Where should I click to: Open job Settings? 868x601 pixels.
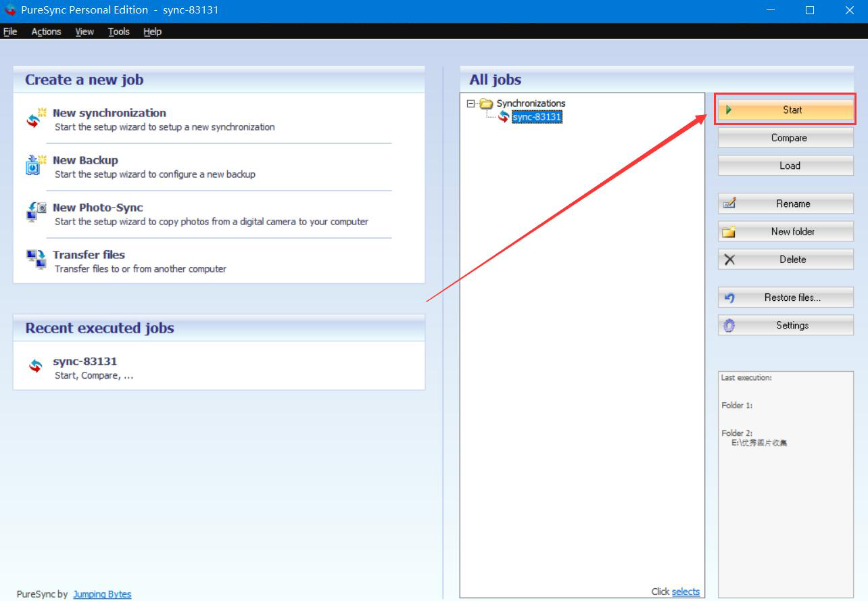pos(786,325)
